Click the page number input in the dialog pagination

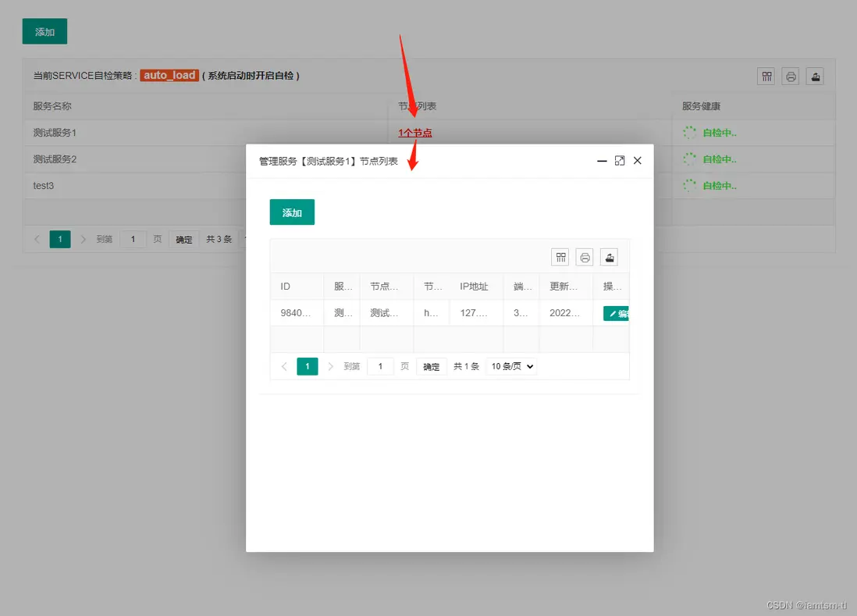click(x=380, y=366)
